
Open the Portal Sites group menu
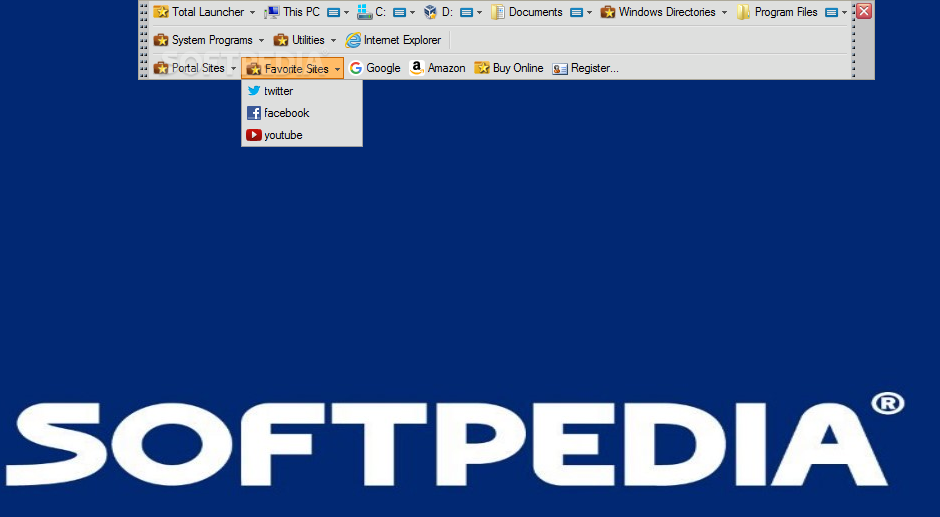coord(195,68)
